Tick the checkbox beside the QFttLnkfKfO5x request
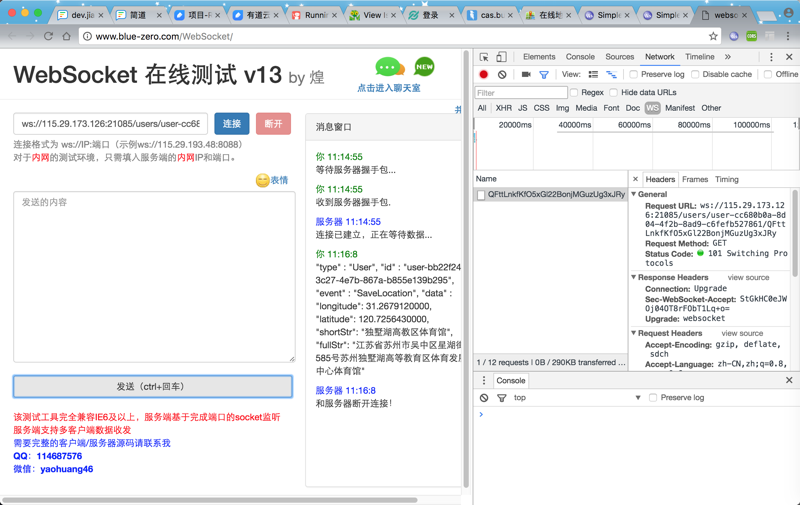Image resolution: width=800 pixels, height=505 pixels. coord(481,195)
